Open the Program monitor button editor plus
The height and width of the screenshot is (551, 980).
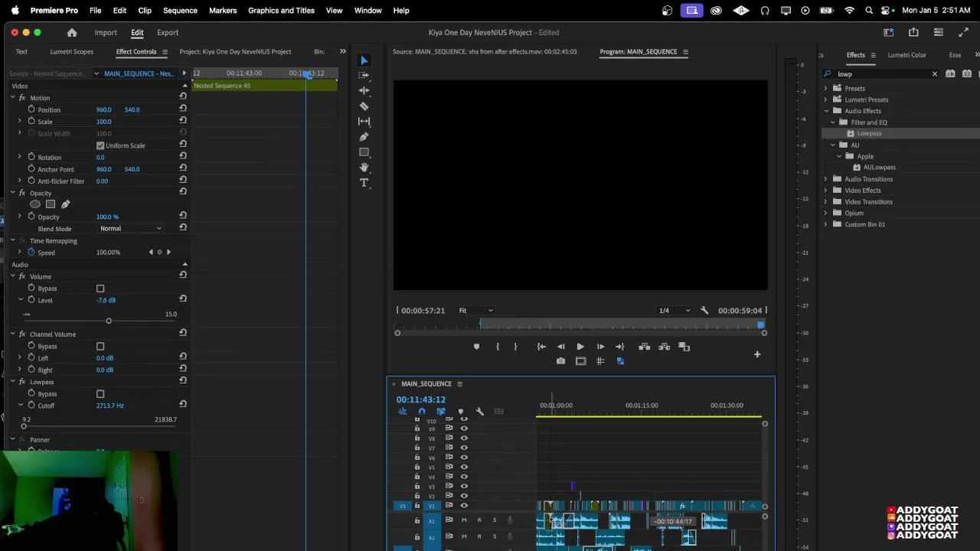point(757,354)
